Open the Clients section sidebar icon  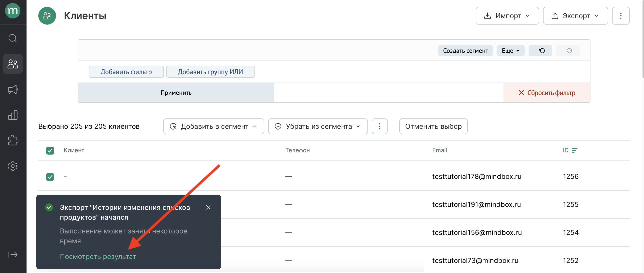[x=13, y=64]
